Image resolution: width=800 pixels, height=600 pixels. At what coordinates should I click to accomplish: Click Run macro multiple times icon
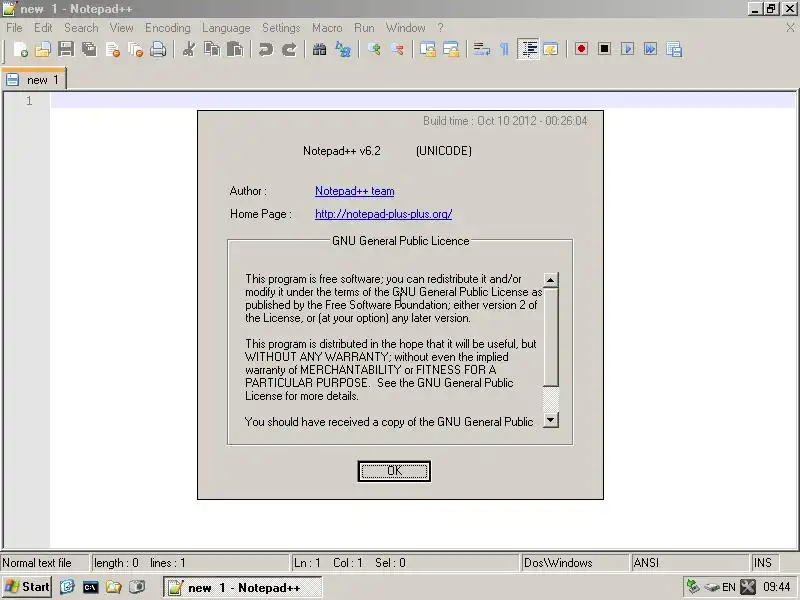point(651,49)
